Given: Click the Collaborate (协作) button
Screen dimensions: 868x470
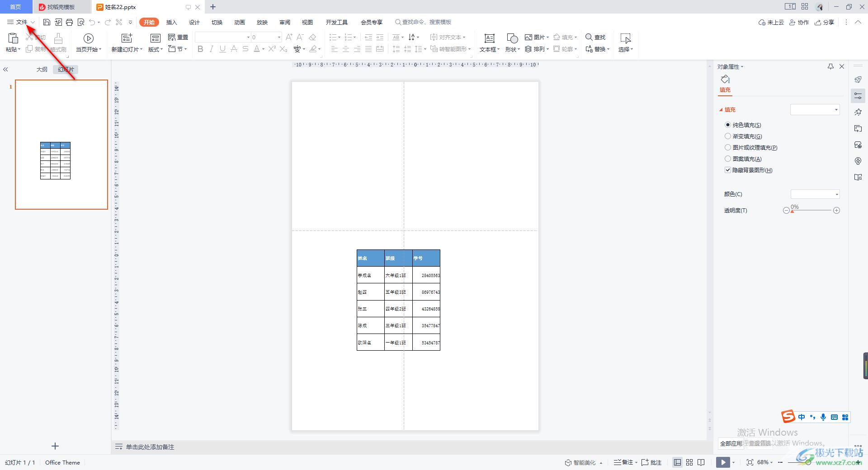Looking at the screenshot, I should pyautogui.click(x=799, y=22).
